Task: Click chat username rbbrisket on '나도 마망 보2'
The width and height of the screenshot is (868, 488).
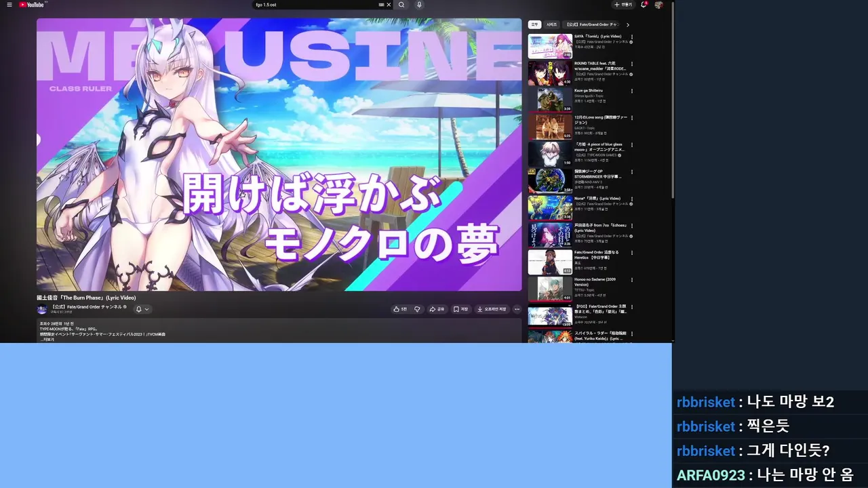Action: click(706, 402)
